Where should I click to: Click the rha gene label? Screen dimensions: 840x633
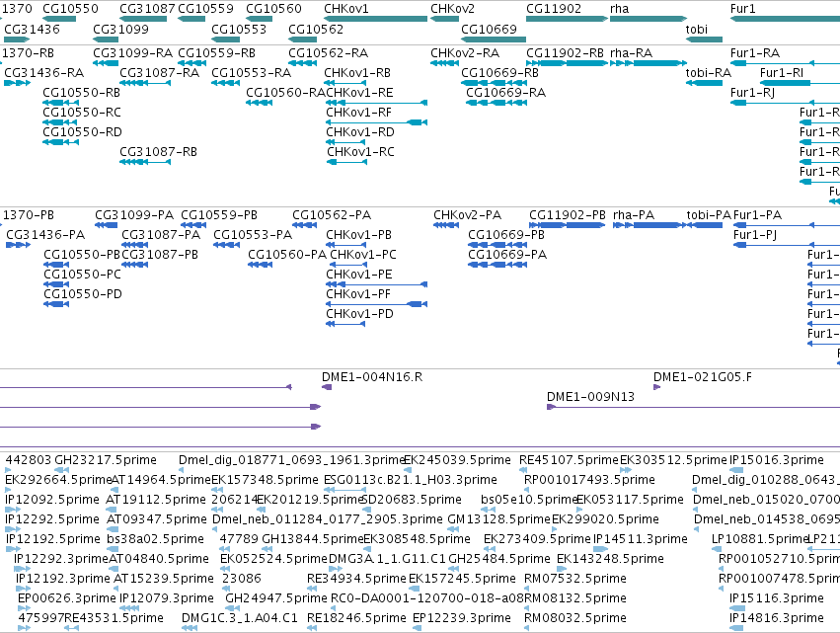[619, 9]
